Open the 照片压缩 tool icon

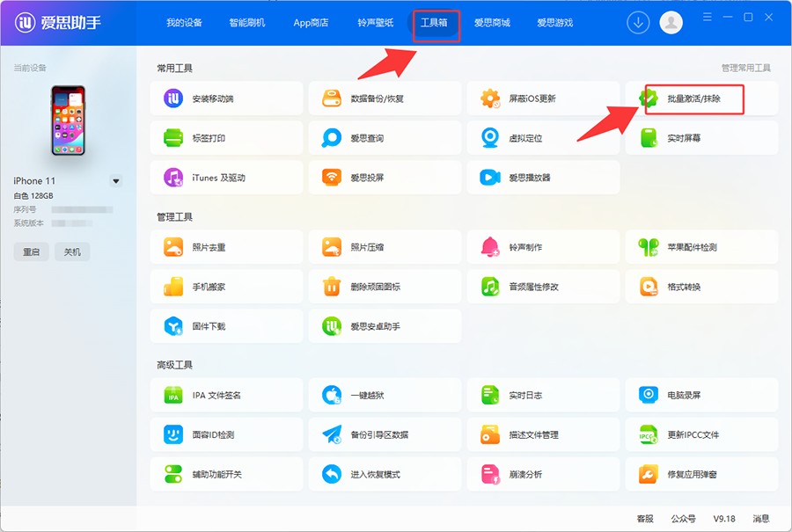point(332,247)
